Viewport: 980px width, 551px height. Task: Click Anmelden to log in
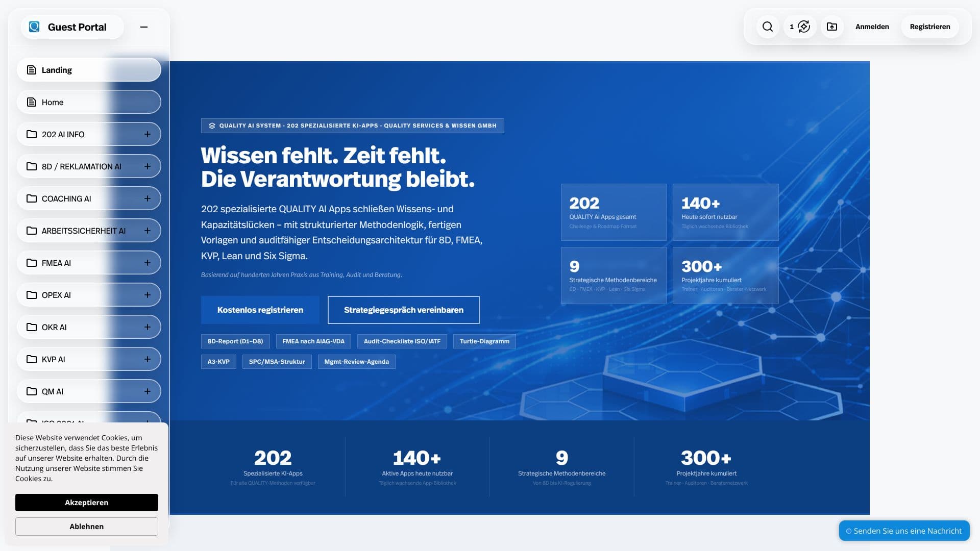click(872, 27)
